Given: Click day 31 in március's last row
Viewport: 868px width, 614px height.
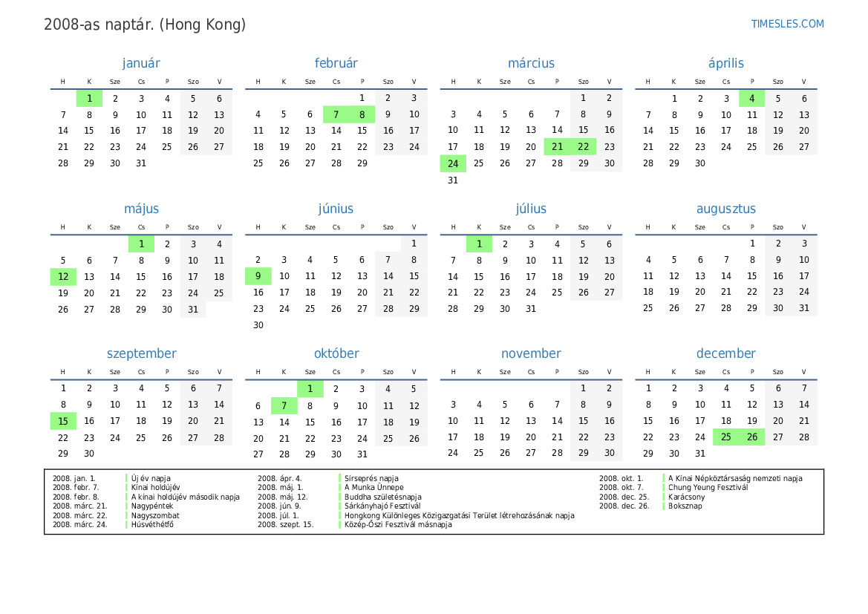Looking at the screenshot, I should (453, 180).
